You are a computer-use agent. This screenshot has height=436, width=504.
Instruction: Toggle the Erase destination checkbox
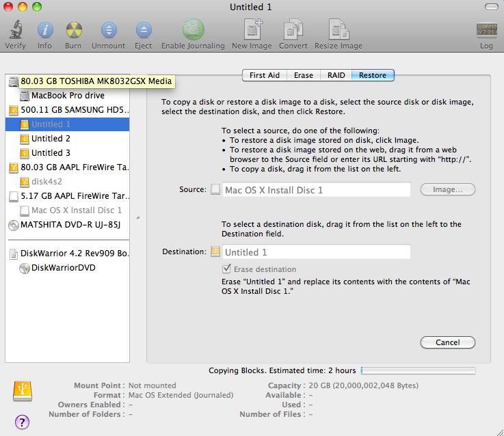click(x=226, y=269)
